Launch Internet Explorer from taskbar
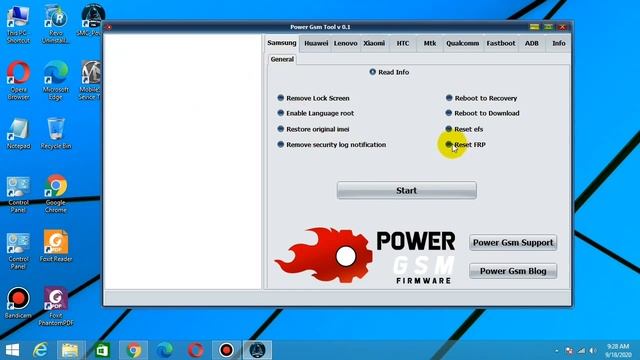Screen dimensions: 640x360 40,350
